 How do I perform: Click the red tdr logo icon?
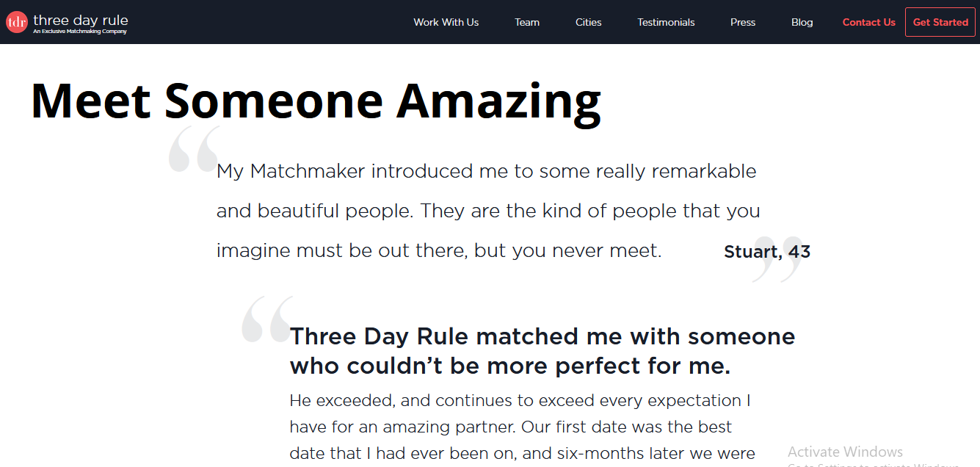tap(16, 22)
